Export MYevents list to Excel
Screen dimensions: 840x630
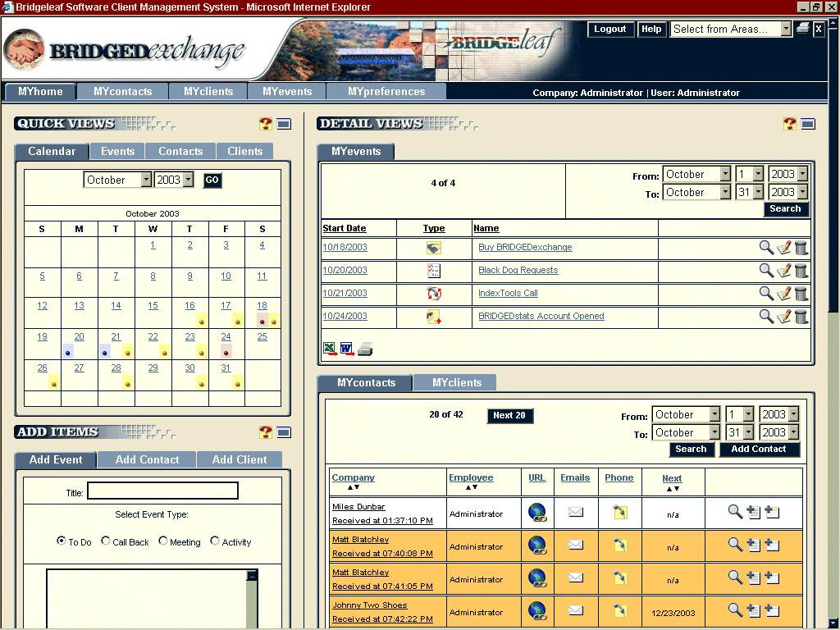coord(330,349)
